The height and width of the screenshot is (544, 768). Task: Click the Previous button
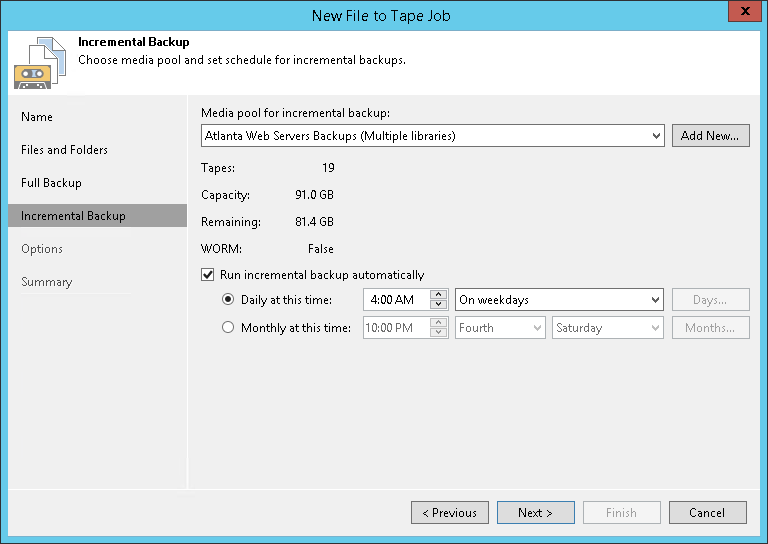click(450, 513)
